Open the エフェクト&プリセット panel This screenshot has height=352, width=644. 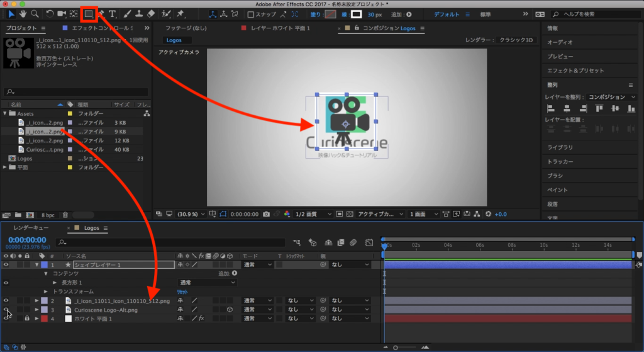click(575, 71)
